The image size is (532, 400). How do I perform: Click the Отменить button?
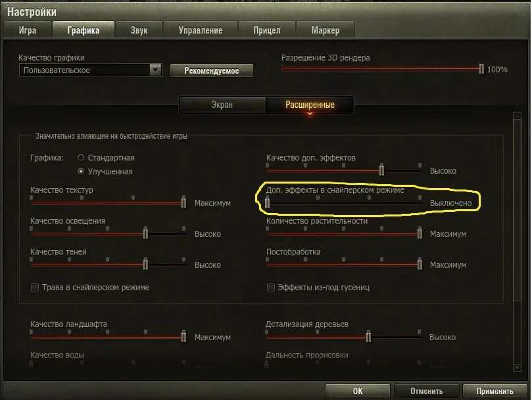(x=427, y=391)
